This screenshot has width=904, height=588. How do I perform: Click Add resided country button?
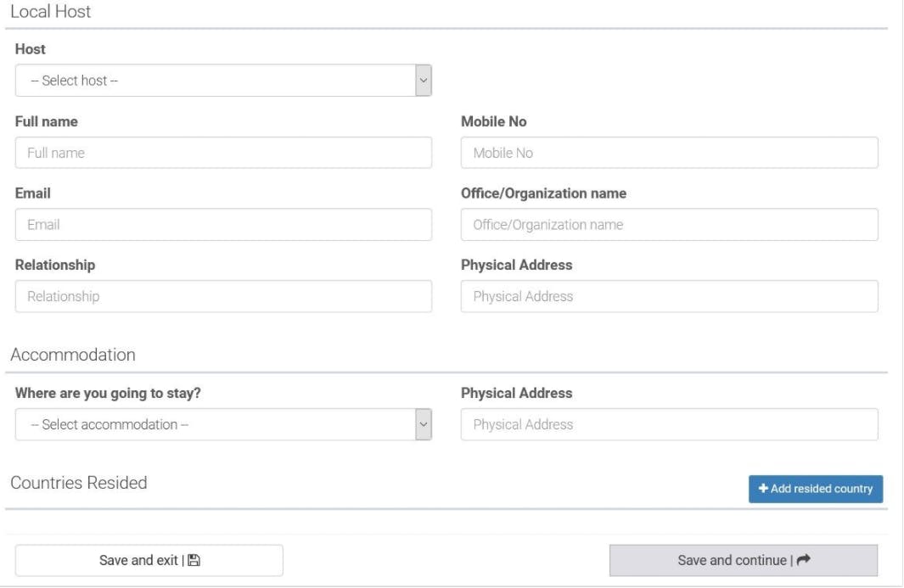pyautogui.click(x=815, y=489)
